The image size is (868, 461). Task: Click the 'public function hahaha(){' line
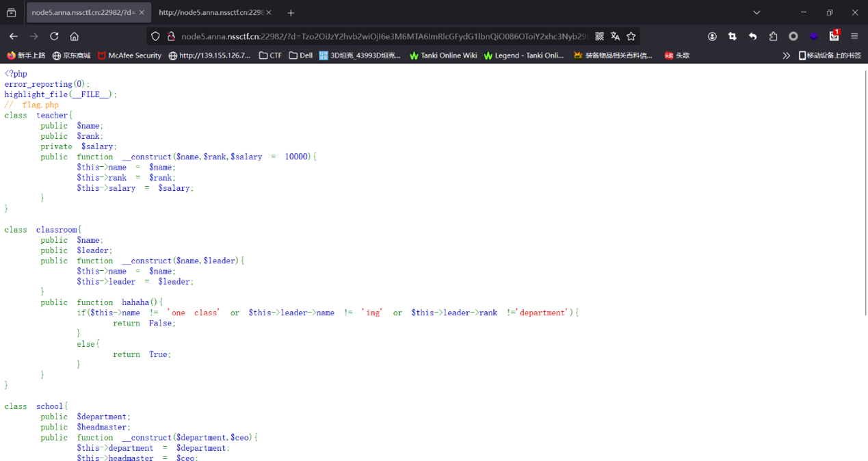pyautogui.click(x=102, y=302)
